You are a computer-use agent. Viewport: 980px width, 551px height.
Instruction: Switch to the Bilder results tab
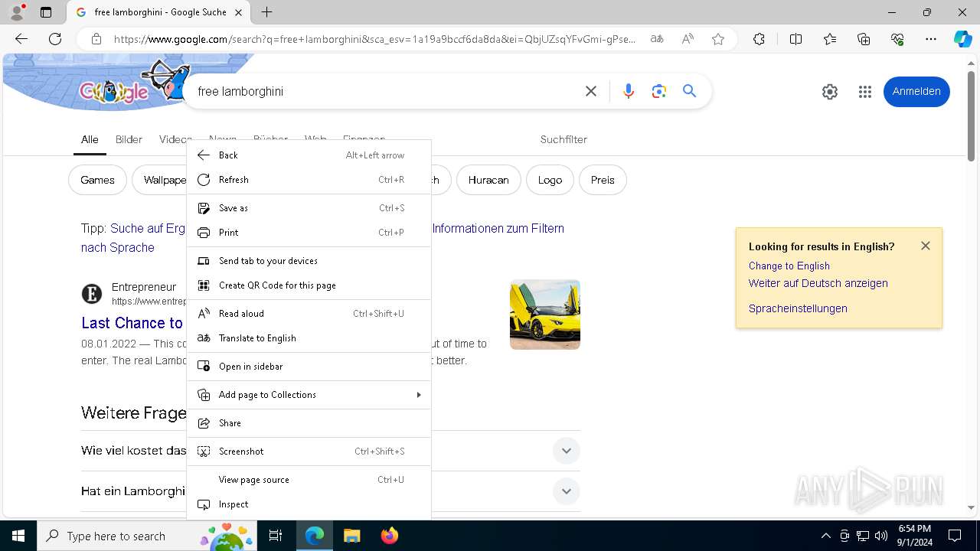[129, 139]
